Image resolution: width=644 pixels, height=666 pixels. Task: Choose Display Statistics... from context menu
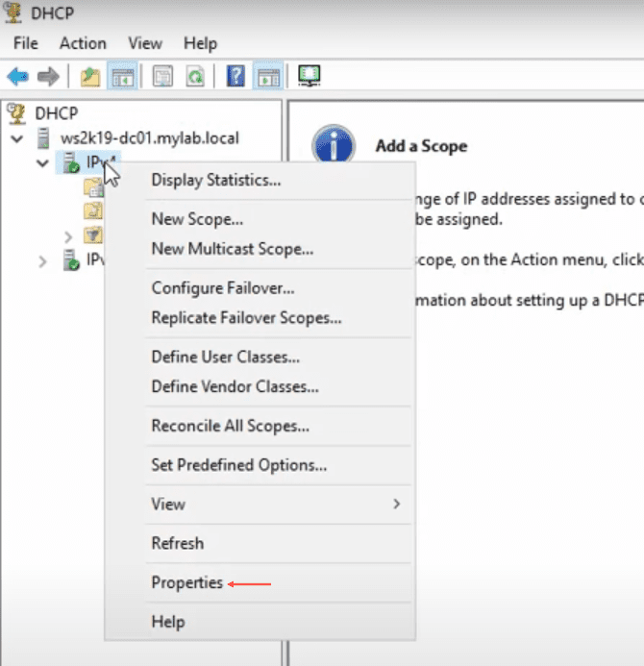[216, 180]
